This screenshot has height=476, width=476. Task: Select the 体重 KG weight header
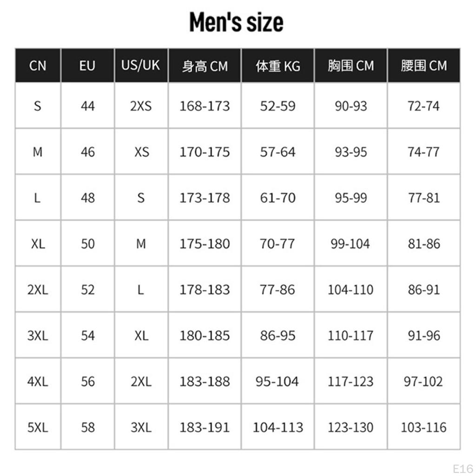click(x=278, y=66)
